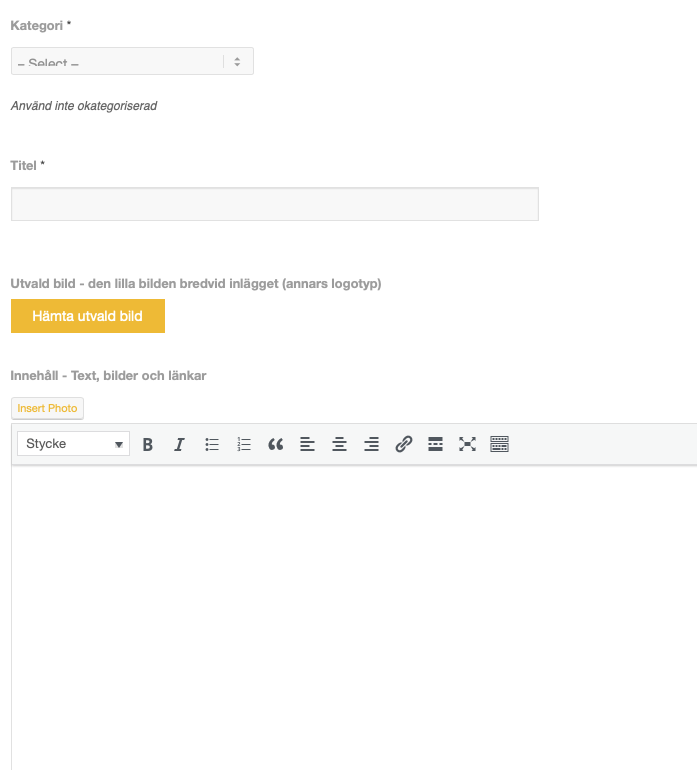
Task: Align text to the left
Action: [308, 444]
